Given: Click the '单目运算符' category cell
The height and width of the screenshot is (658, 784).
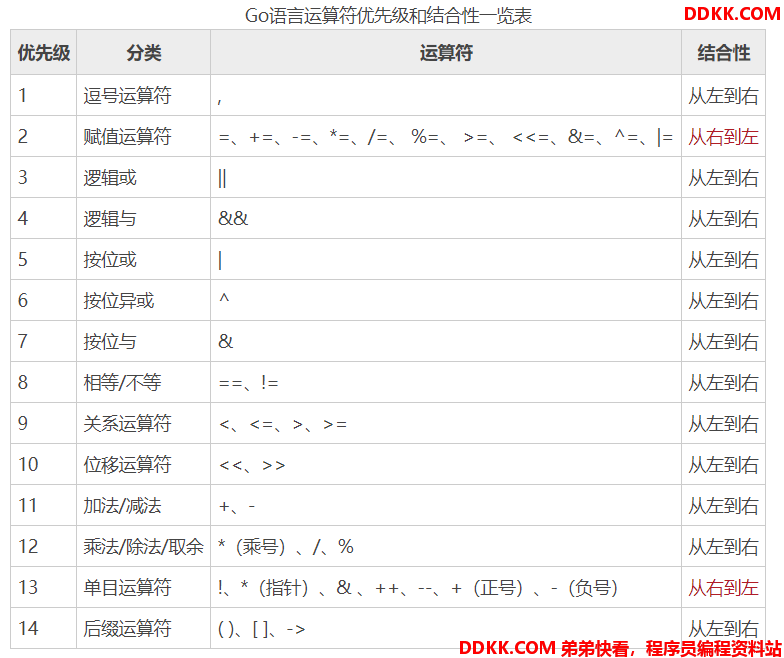Looking at the screenshot, I should [x=144, y=588].
